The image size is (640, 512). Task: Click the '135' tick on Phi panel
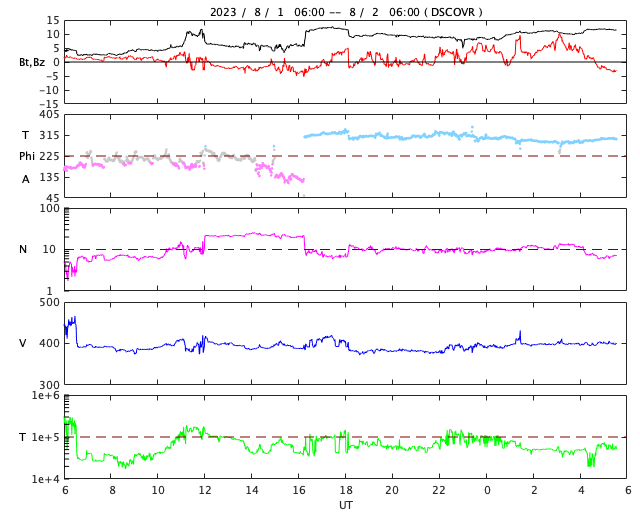click(x=49, y=177)
